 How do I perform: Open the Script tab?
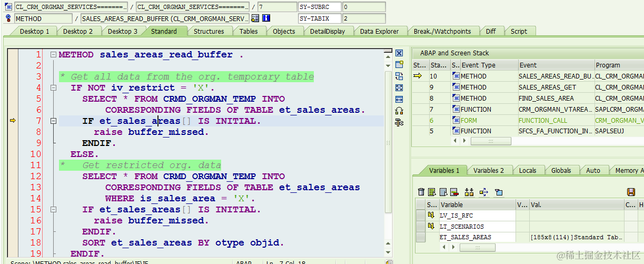(x=519, y=31)
